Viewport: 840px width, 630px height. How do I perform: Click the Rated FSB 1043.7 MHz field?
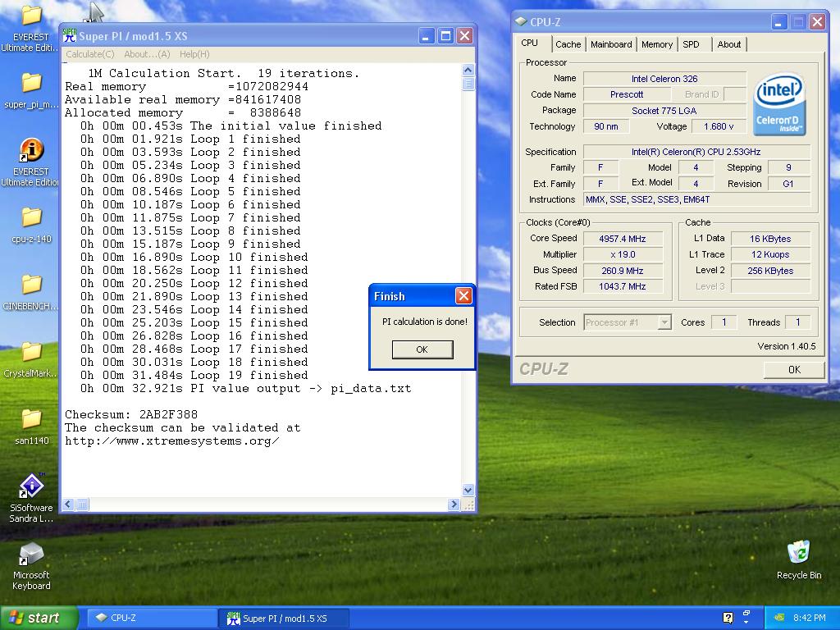click(x=623, y=286)
